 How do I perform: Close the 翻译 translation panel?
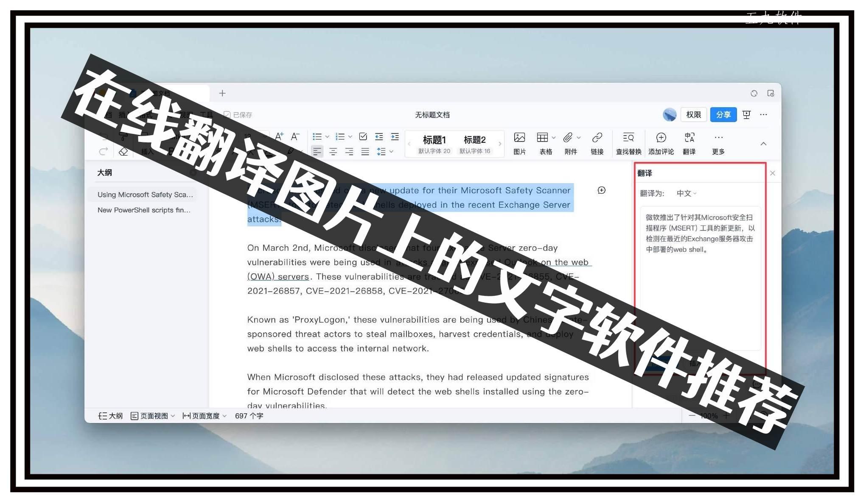coord(773,173)
